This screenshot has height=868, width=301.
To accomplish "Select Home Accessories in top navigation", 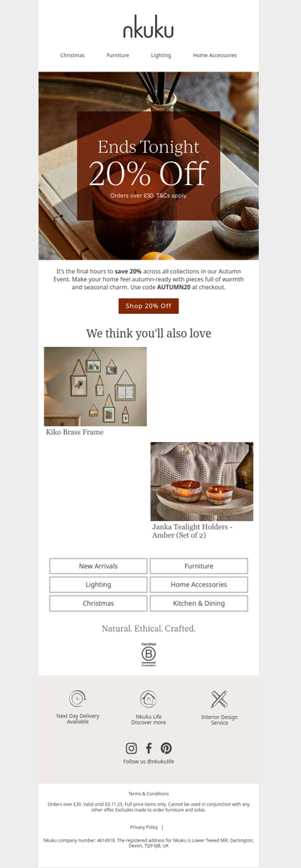I will pyautogui.click(x=214, y=56).
